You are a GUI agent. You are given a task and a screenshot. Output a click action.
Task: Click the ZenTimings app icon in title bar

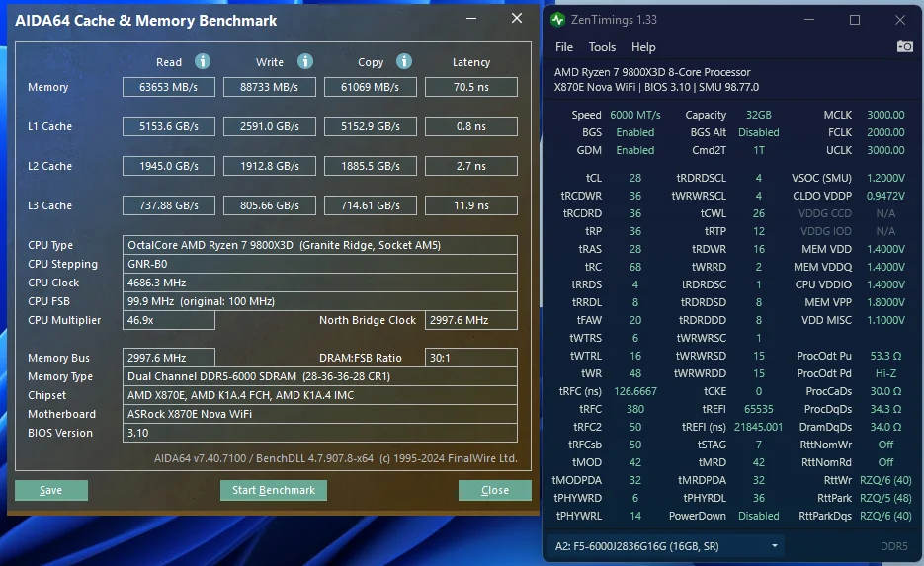click(557, 20)
